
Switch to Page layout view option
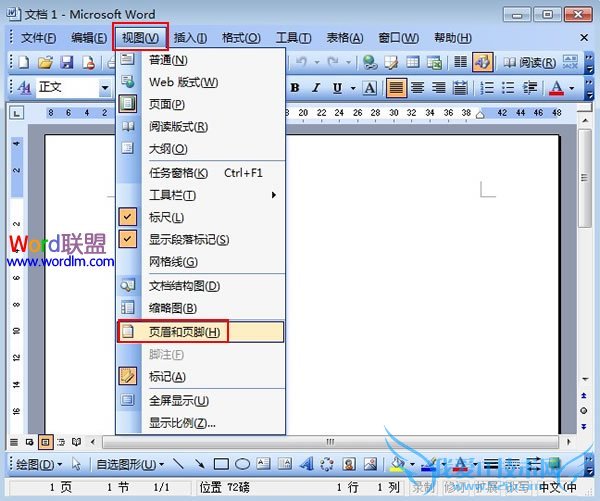pos(201,104)
